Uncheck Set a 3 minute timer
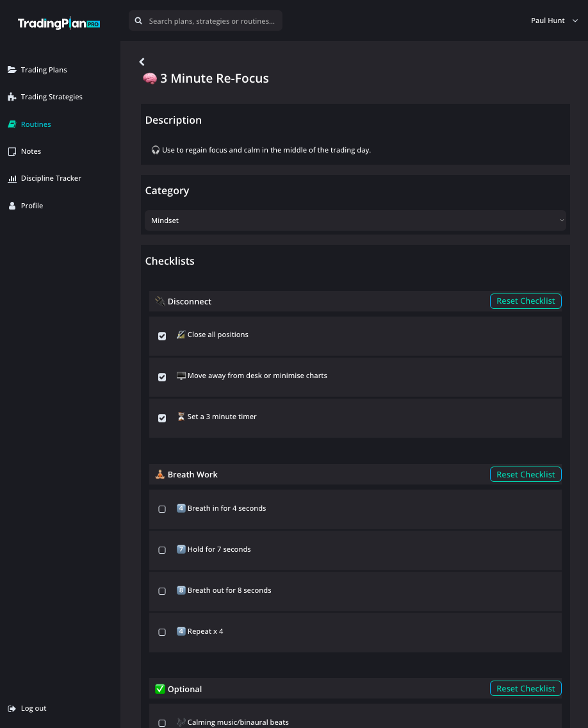The height and width of the screenshot is (728, 588). 162,418
